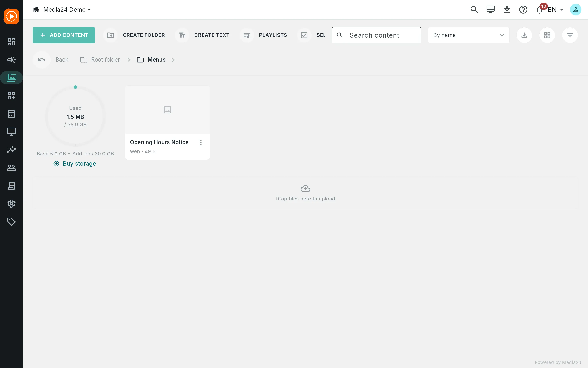Open the Dashboard sidebar icon
588x368 pixels.
11,42
